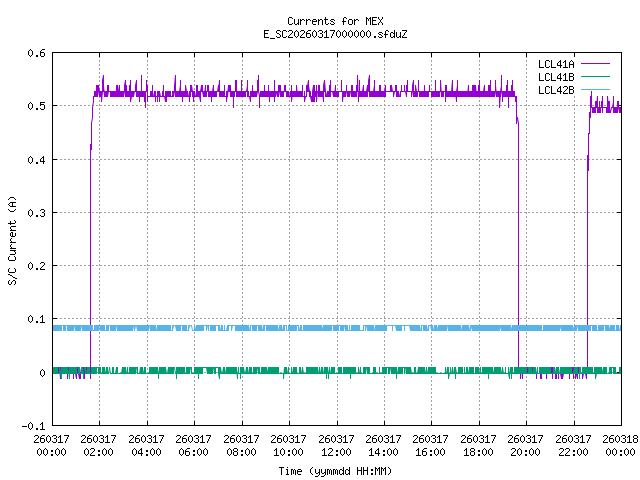Click the 260317 20:00 time tick label
The height and width of the screenshot is (480, 640).
[526, 445]
